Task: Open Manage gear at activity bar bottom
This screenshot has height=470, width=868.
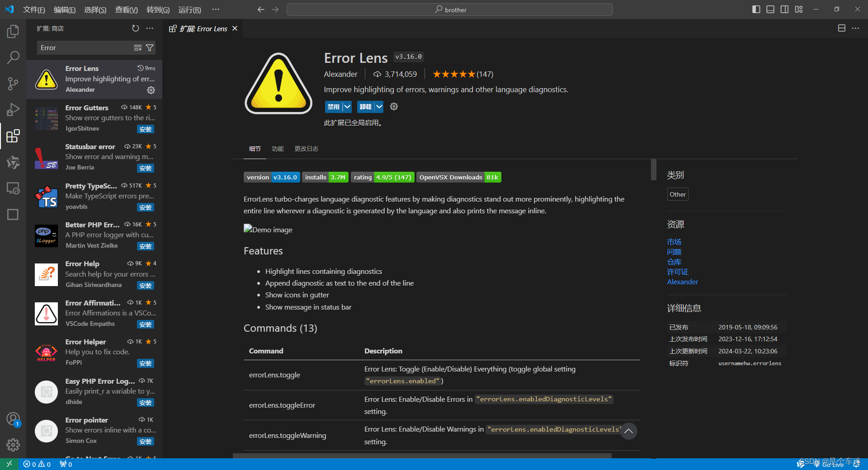Action: tap(13, 445)
